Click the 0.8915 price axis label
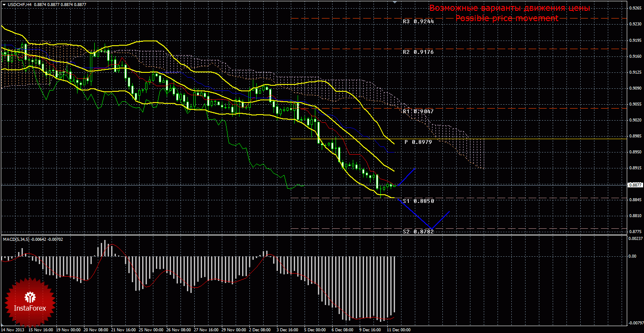This screenshot has width=644, height=333. (635, 168)
